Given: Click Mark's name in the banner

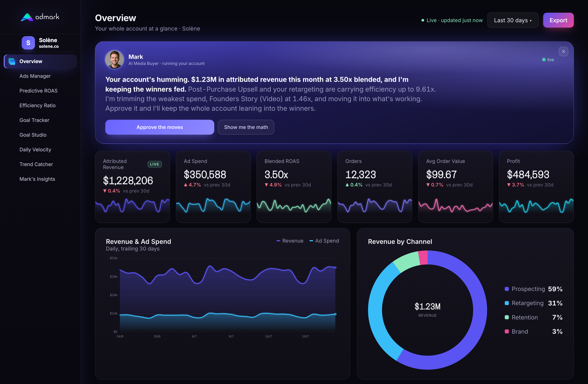Looking at the screenshot, I should [136, 57].
